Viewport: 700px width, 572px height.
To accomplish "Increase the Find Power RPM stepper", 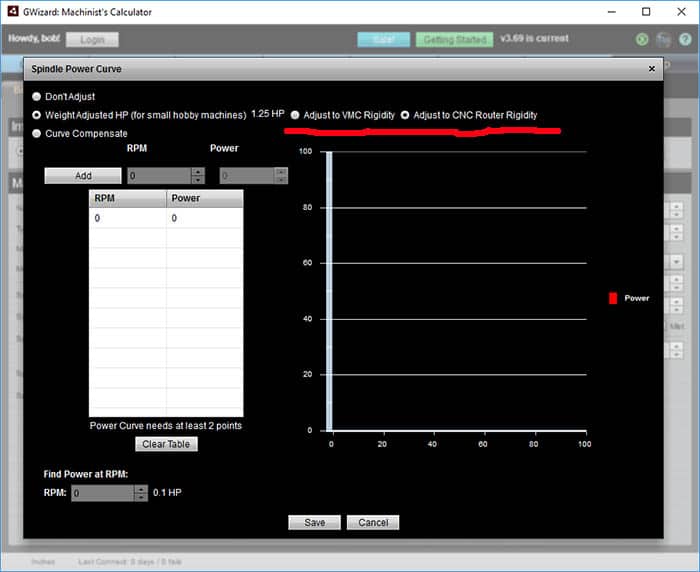I will point(141,489).
